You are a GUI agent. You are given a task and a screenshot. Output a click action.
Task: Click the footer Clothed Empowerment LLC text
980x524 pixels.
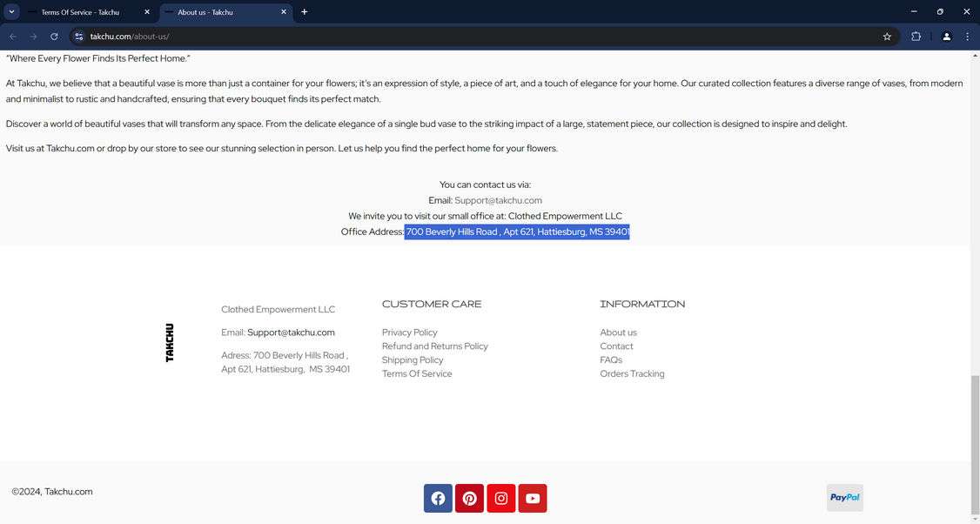click(x=279, y=310)
